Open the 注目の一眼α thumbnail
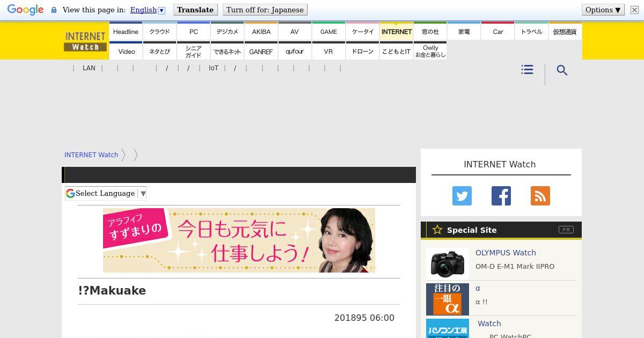The width and height of the screenshot is (644, 338). pyautogui.click(x=448, y=299)
